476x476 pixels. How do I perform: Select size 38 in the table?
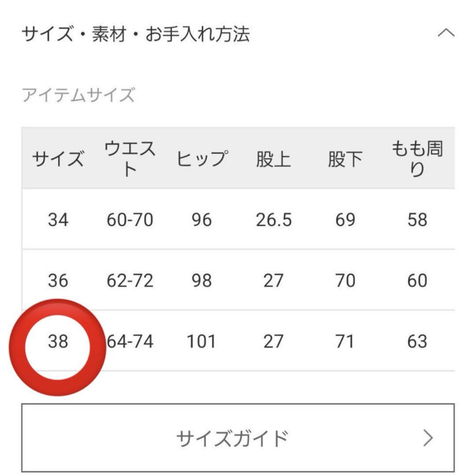(58, 341)
